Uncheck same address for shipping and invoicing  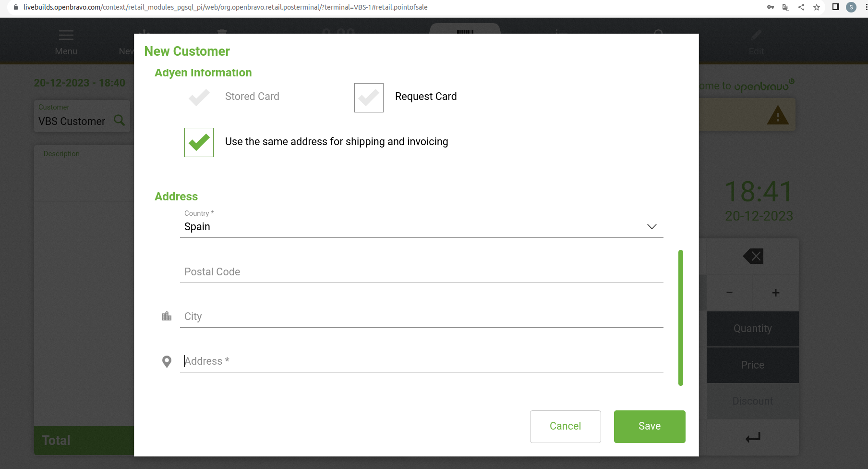tap(199, 142)
